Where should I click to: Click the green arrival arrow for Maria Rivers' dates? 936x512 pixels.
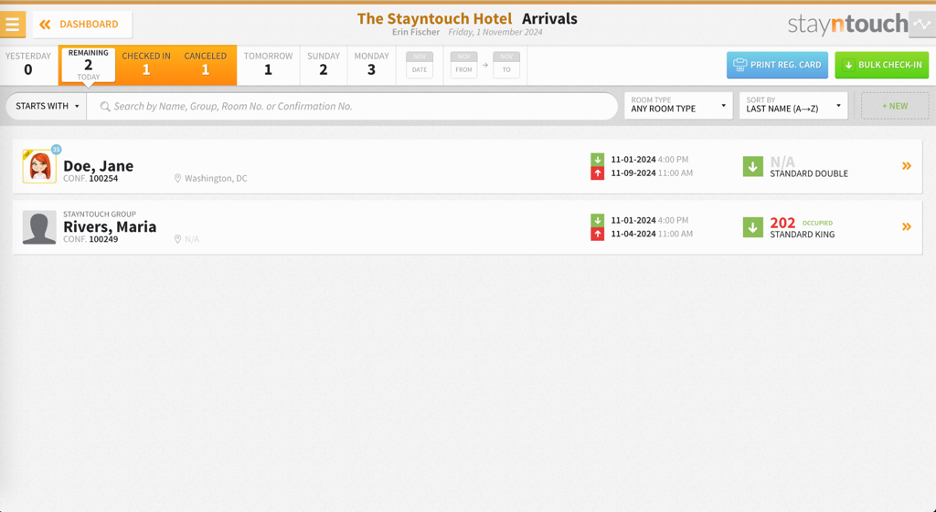point(597,220)
